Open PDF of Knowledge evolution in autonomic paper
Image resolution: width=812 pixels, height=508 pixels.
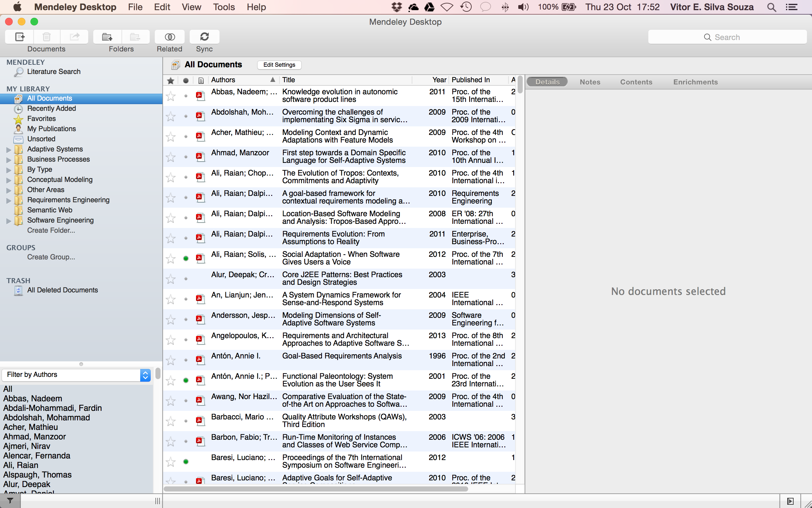pyautogui.click(x=200, y=96)
